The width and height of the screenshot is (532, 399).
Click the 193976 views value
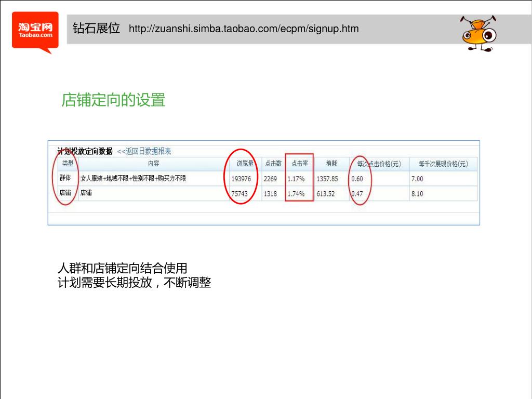[x=241, y=179]
